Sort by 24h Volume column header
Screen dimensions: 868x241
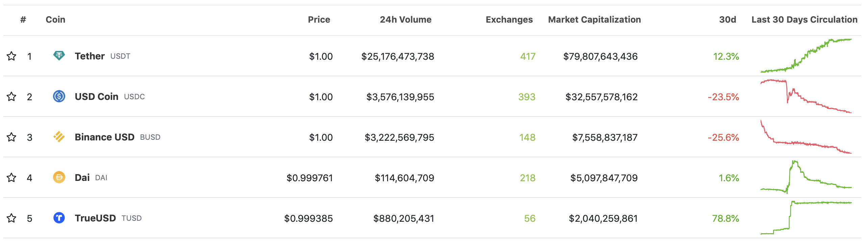tap(405, 20)
